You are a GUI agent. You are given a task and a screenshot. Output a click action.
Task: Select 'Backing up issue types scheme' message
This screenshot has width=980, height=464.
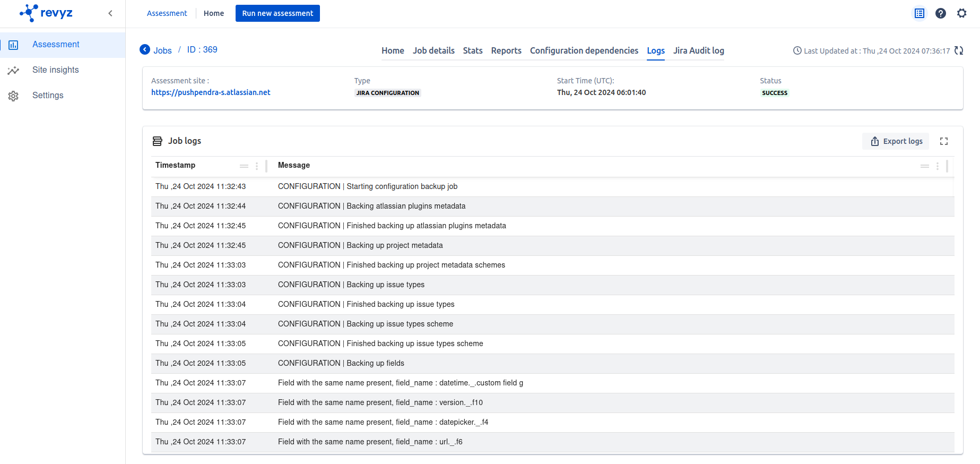click(366, 324)
